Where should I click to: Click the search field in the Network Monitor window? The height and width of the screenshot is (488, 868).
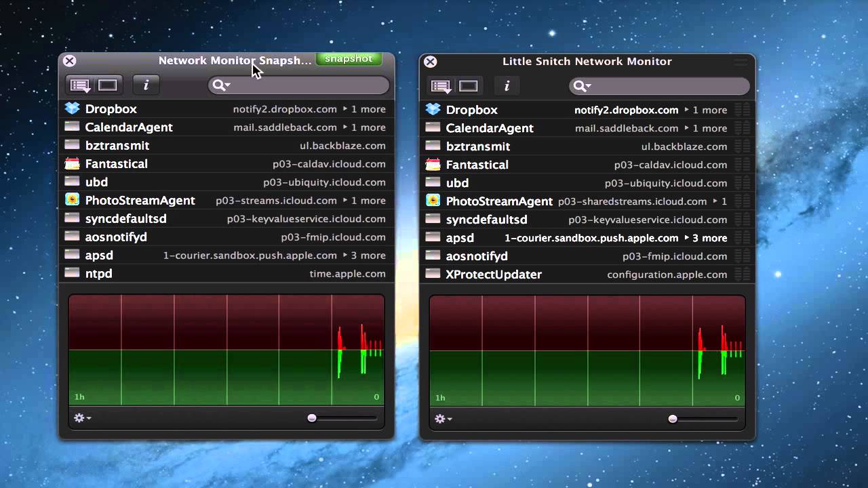click(x=659, y=86)
